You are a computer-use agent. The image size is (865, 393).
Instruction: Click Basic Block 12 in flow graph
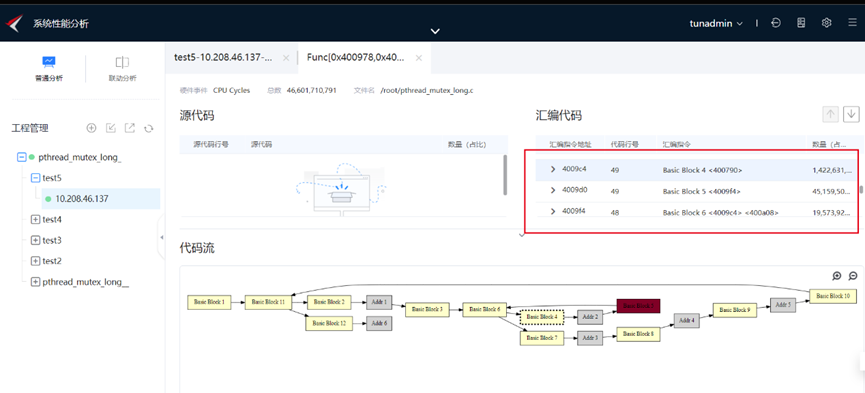329,323
